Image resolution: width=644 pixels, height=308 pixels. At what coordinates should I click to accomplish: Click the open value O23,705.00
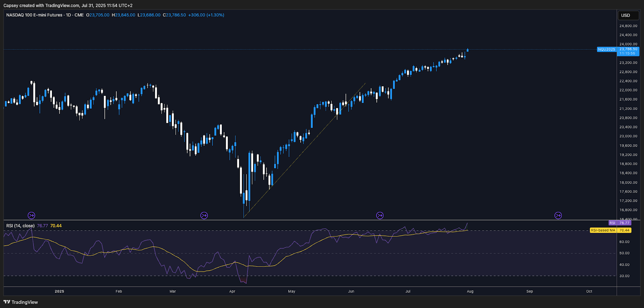[x=98, y=15]
